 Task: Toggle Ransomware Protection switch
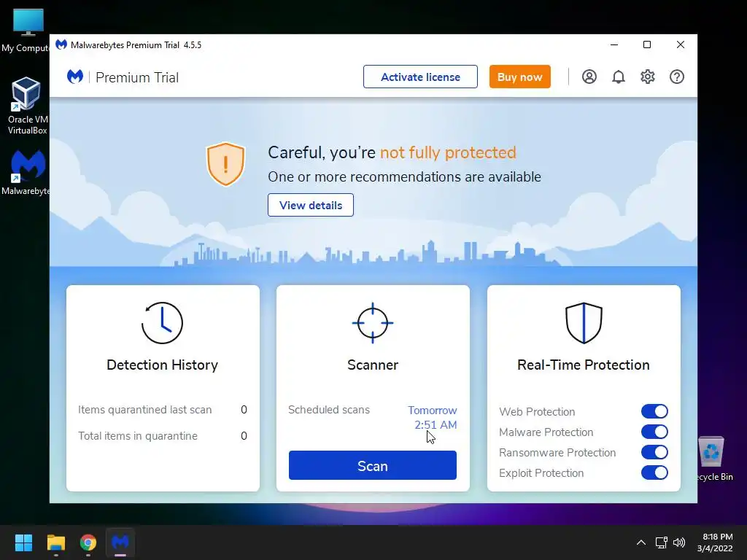tap(654, 452)
